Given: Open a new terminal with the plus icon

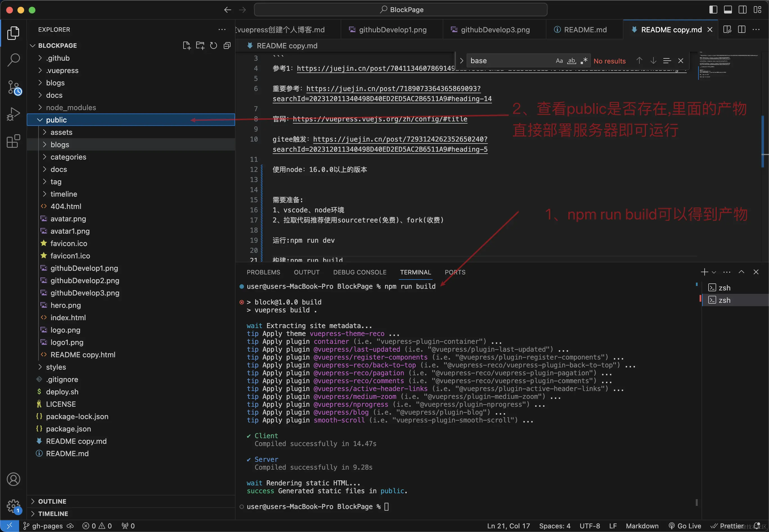Looking at the screenshot, I should pyautogui.click(x=704, y=272).
